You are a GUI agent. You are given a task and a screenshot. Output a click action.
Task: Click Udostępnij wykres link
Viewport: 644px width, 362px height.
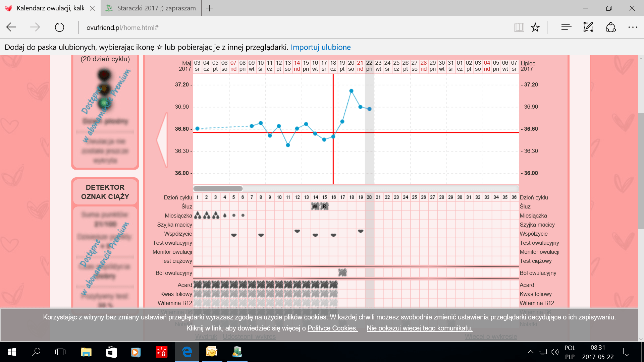click(x=249, y=337)
